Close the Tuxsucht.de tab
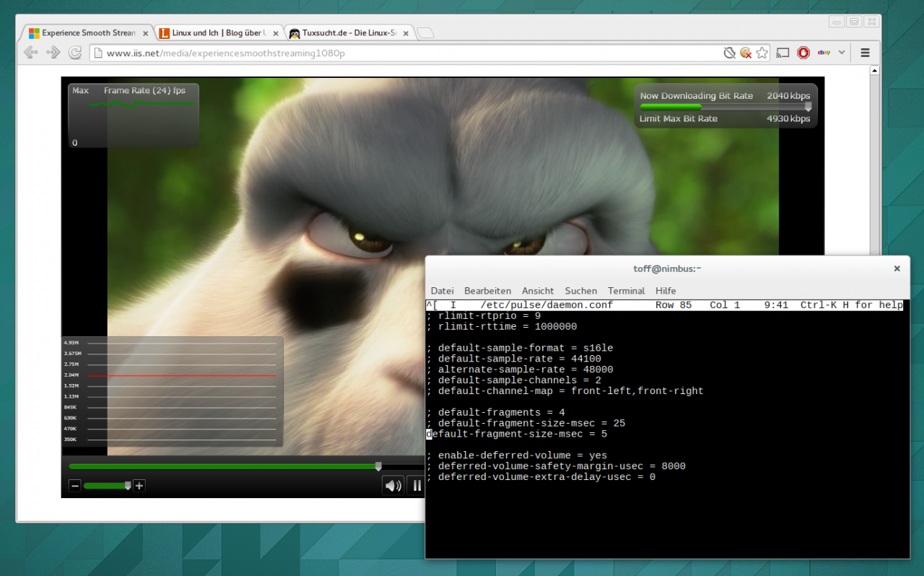The width and height of the screenshot is (924, 576). pyautogui.click(x=407, y=33)
